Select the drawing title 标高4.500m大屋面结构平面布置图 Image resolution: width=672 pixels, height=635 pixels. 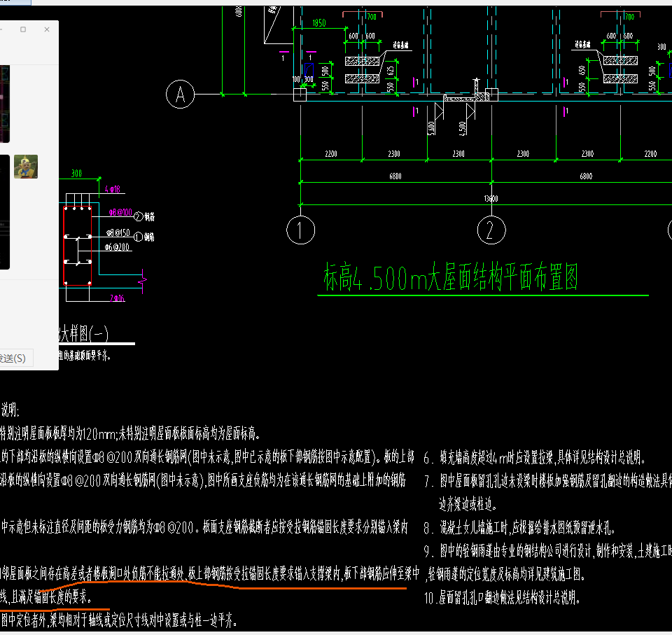pos(450,277)
